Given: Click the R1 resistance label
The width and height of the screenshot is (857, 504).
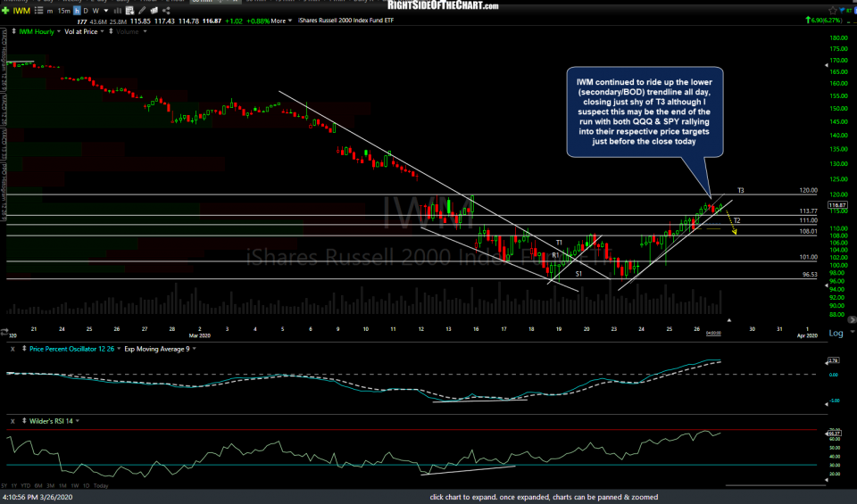Looking at the screenshot, I should [555, 255].
